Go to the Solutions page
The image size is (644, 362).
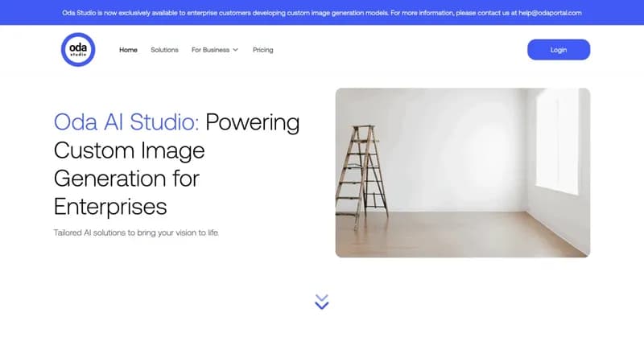(164, 50)
